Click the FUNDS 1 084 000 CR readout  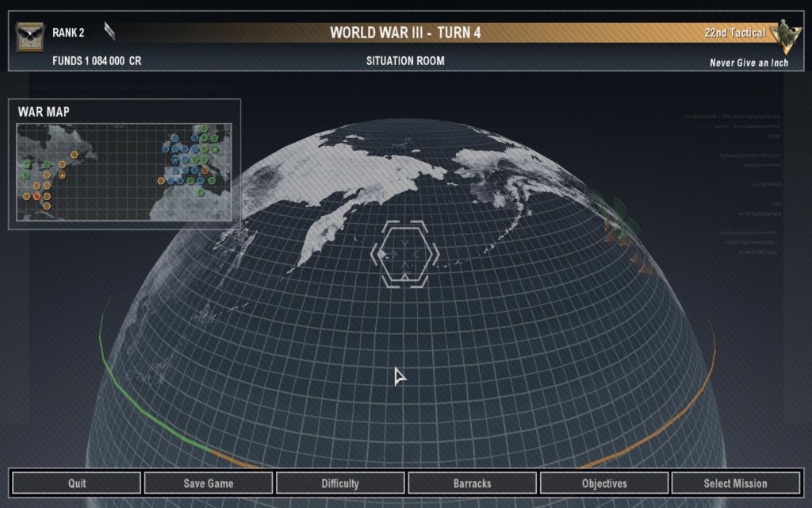pyautogui.click(x=97, y=60)
